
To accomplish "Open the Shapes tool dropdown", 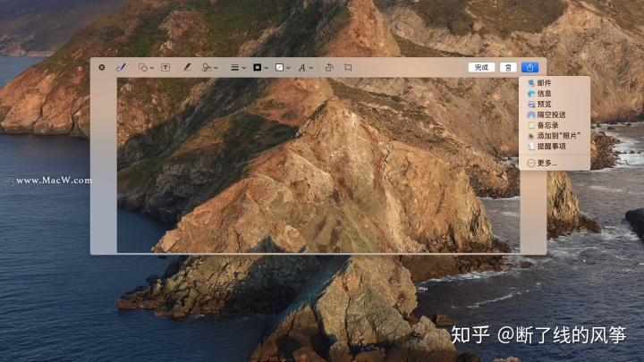I will point(146,67).
